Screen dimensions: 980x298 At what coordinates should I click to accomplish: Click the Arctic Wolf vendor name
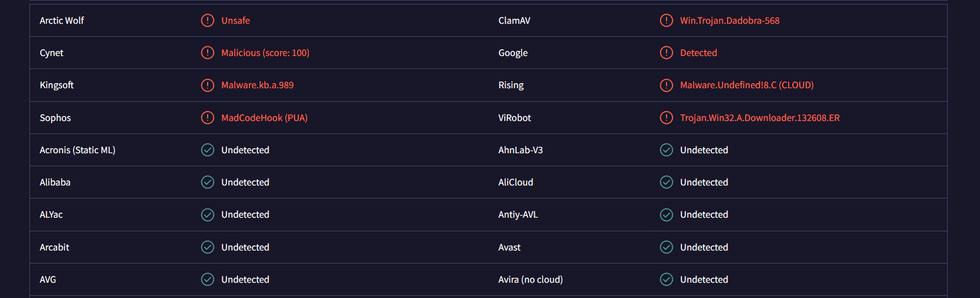(x=62, y=20)
